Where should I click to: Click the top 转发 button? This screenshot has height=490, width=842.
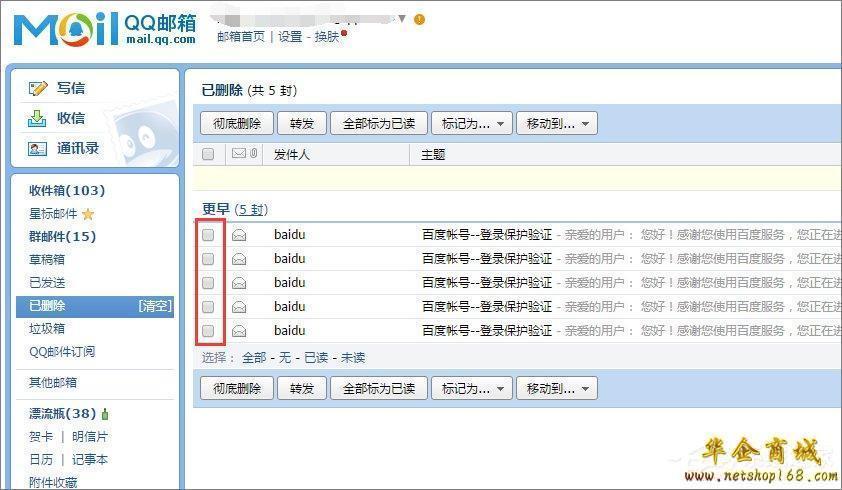point(302,124)
